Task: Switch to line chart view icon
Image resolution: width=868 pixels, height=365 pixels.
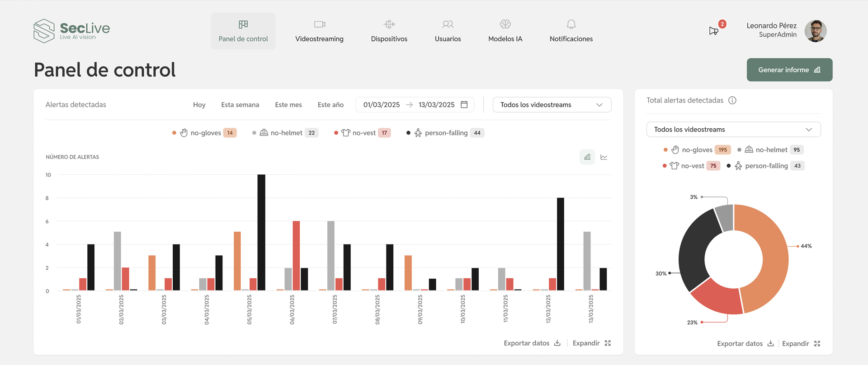Action: pos(604,157)
